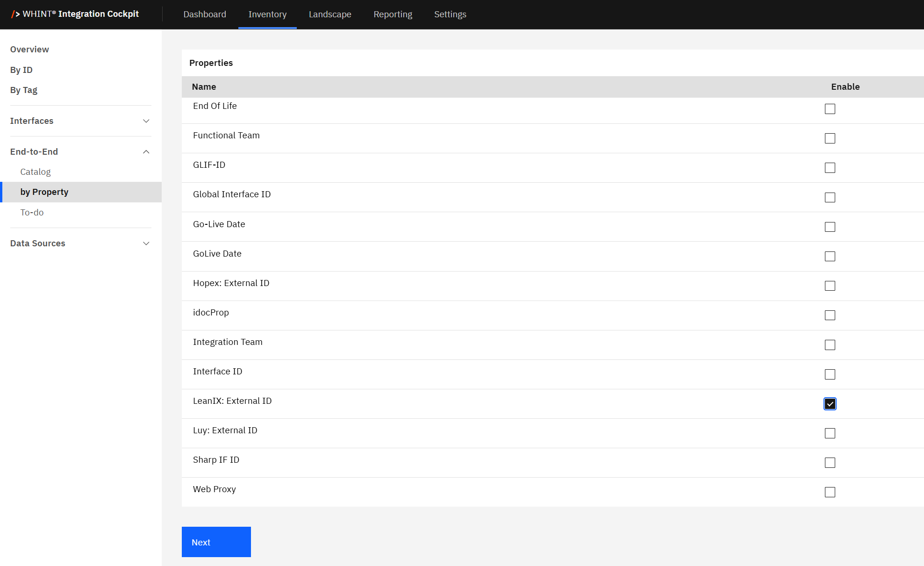
Task: Select the To-do sidebar item
Action: (32, 213)
